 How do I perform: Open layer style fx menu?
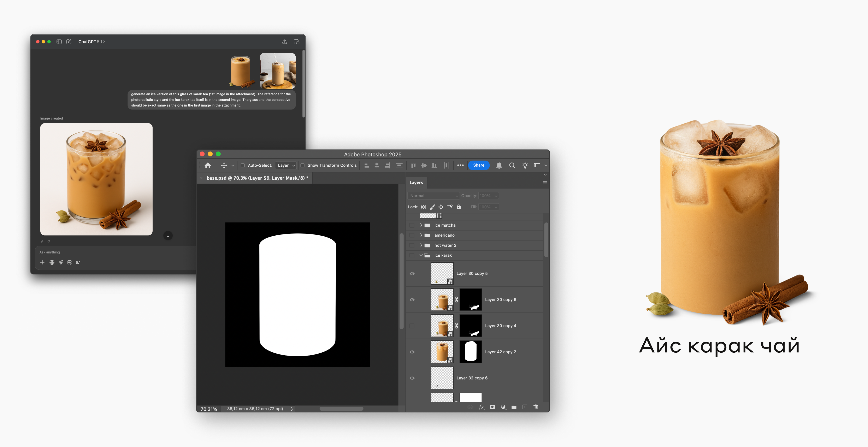pyautogui.click(x=482, y=407)
